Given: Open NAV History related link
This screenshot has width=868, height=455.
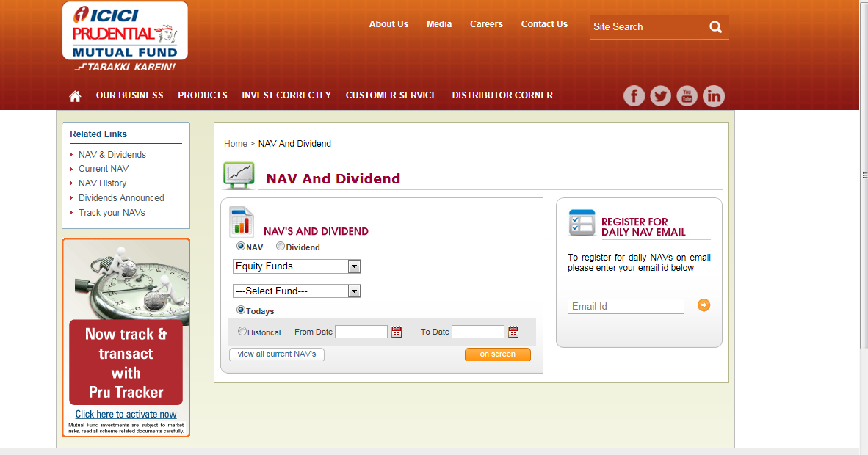Looking at the screenshot, I should click(x=102, y=183).
